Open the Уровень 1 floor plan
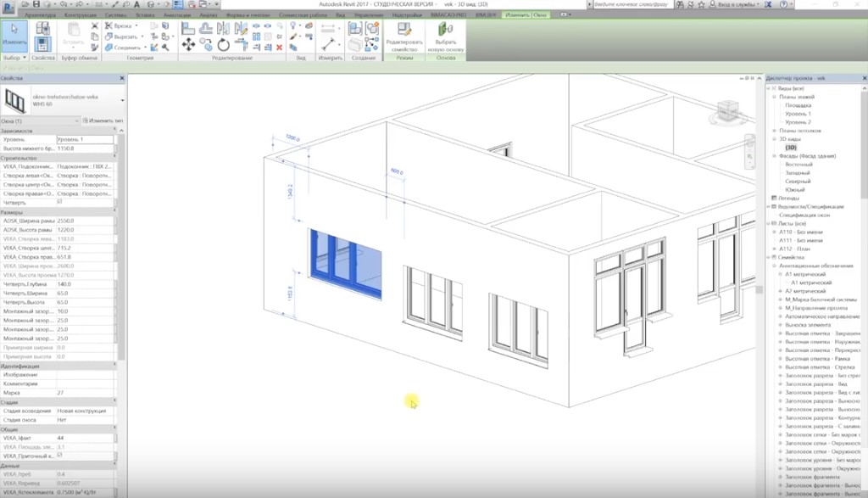The height and width of the screenshot is (498, 868). coord(798,113)
